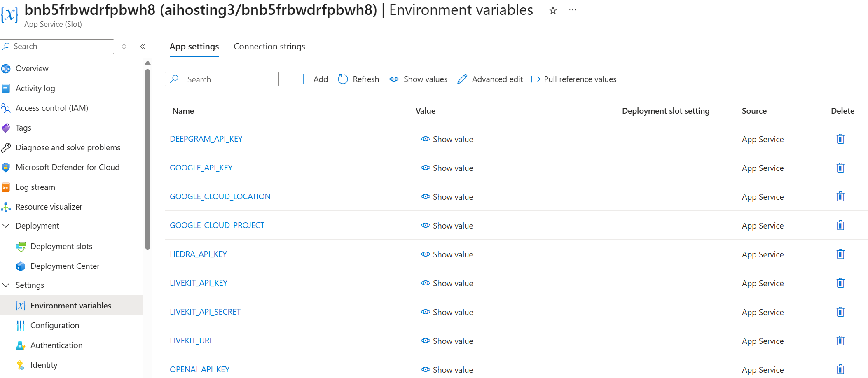This screenshot has width=868, height=378.
Task: Reveal the GOOGLE_API_KEY value
Action: [x=447, y=168]
